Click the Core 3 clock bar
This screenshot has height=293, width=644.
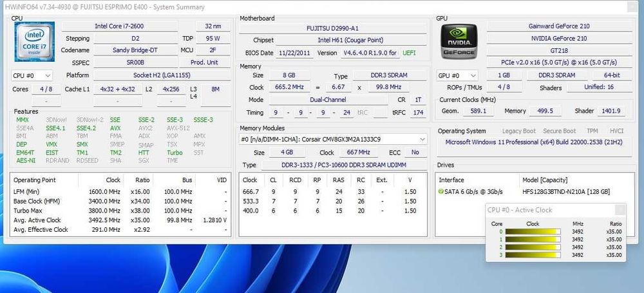(533, 255)
